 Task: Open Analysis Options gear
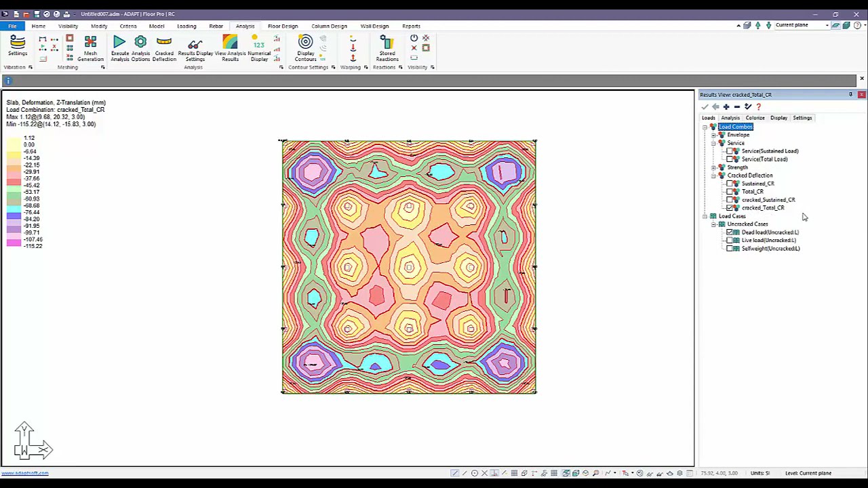140,49
